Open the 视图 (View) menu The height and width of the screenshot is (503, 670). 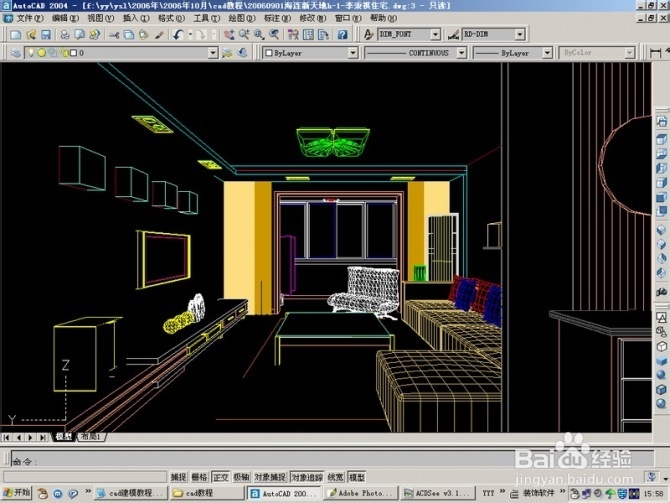pos(100,18)
